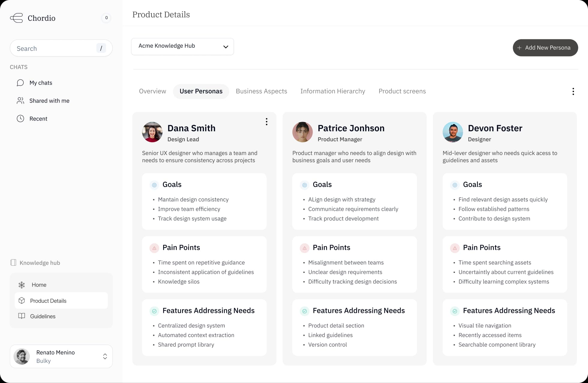Image resolution: width=588 pixels, height=383 pixels.
Task: Collapse the knowledge hub chevron arrow
Action: click(x=226, y=47)
